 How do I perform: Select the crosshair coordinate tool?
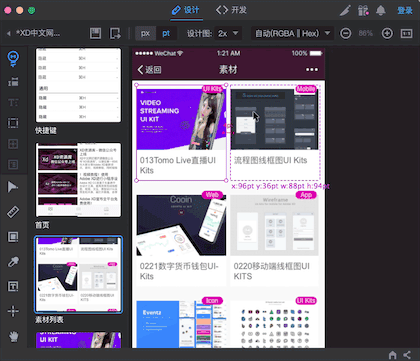pos(13,311)
